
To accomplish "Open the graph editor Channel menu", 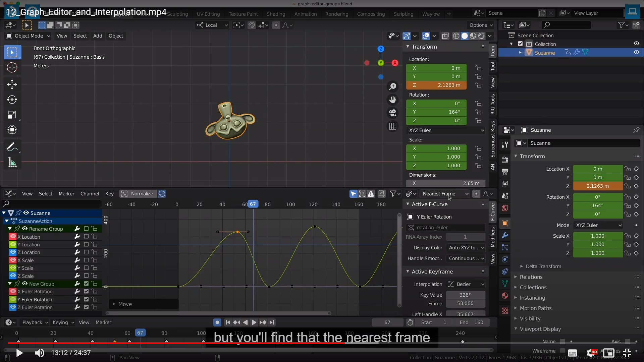I will click(x=90, y=194).
